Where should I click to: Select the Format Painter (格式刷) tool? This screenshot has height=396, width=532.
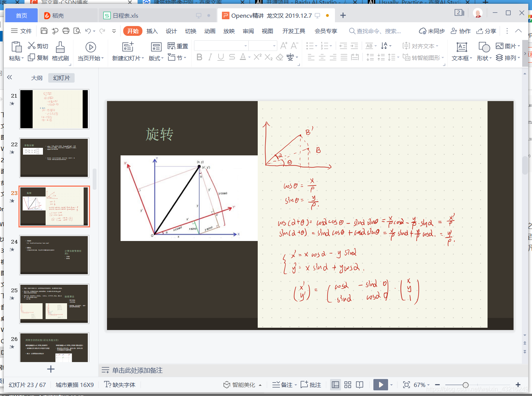(x=60, y=51)
